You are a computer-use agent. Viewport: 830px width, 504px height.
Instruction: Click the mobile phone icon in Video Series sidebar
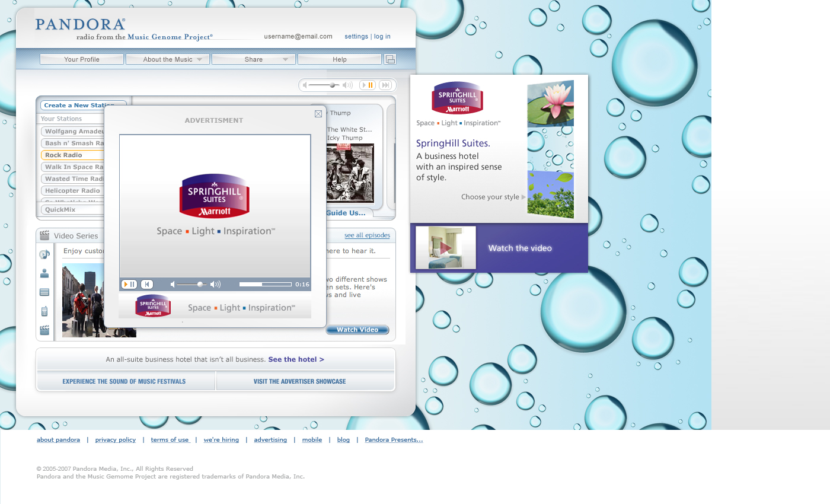point(44,311)
